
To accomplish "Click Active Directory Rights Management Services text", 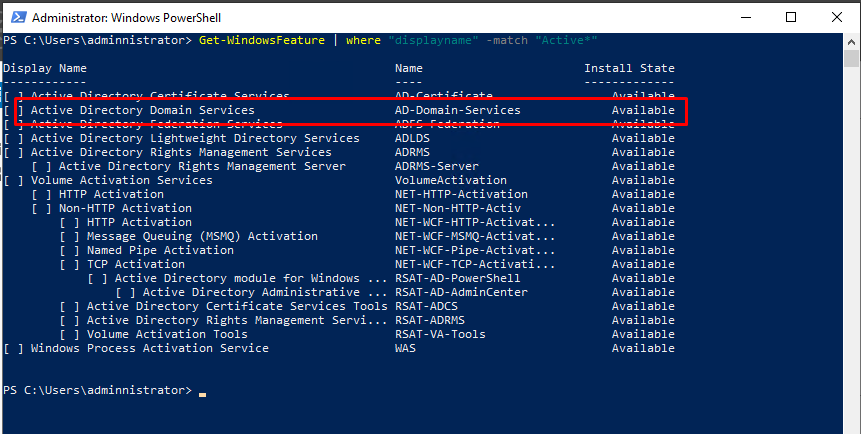I will coord(181,152).
